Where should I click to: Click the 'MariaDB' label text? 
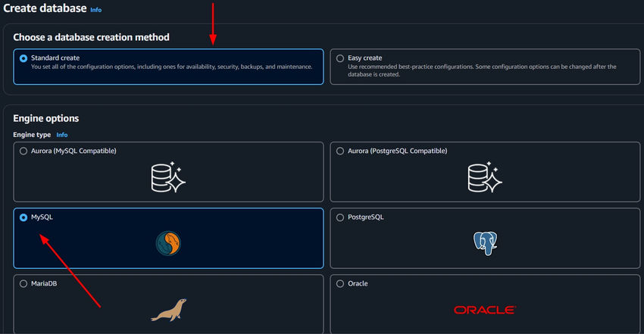(x=44, y=283)
